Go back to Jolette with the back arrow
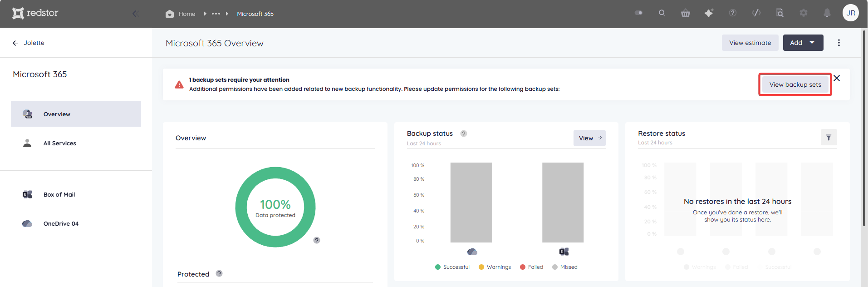 pyautogui.click(x=15, y=43)
